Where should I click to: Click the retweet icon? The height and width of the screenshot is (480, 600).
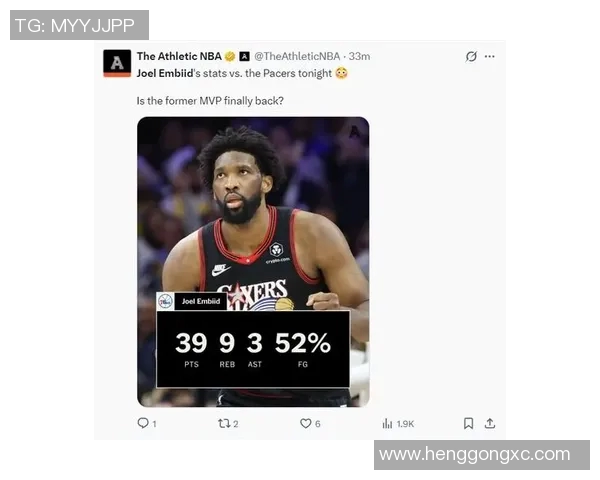click(224, 423)
